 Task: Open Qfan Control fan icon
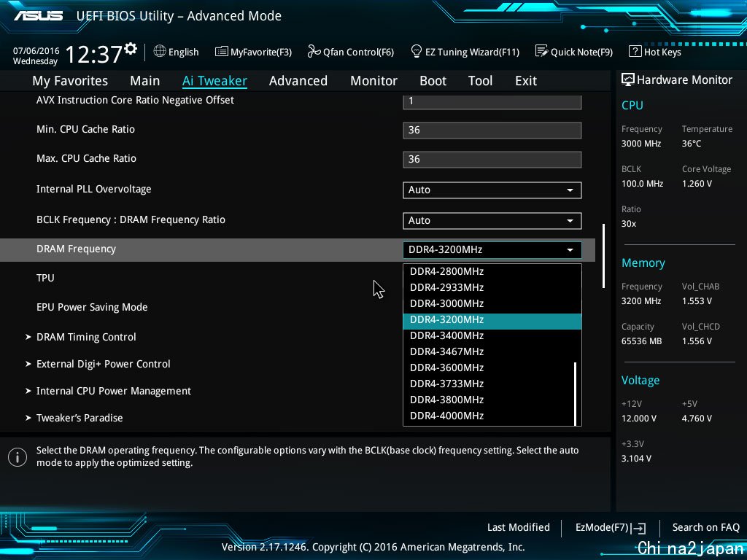[x=314, y=51]
